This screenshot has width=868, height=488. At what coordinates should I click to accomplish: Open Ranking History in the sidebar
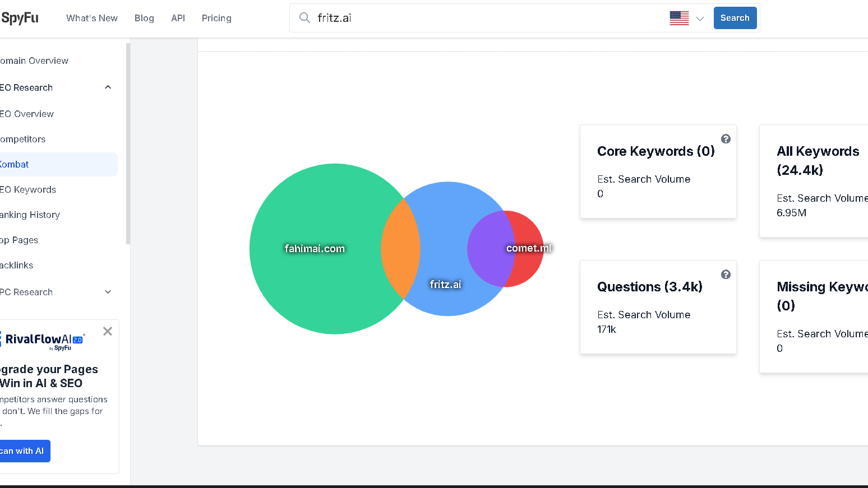pyautogui.click(x=30, y=215)
